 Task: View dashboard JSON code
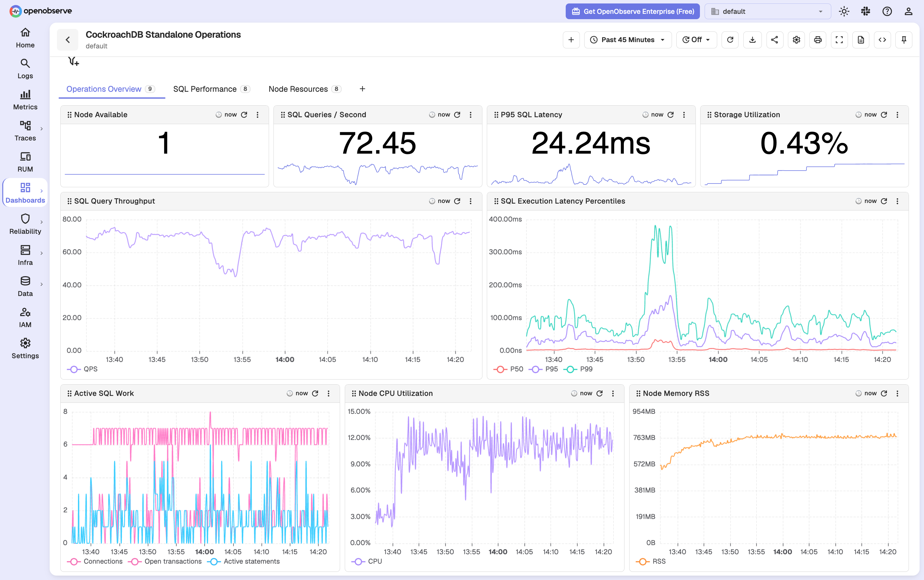click(882, 40)
